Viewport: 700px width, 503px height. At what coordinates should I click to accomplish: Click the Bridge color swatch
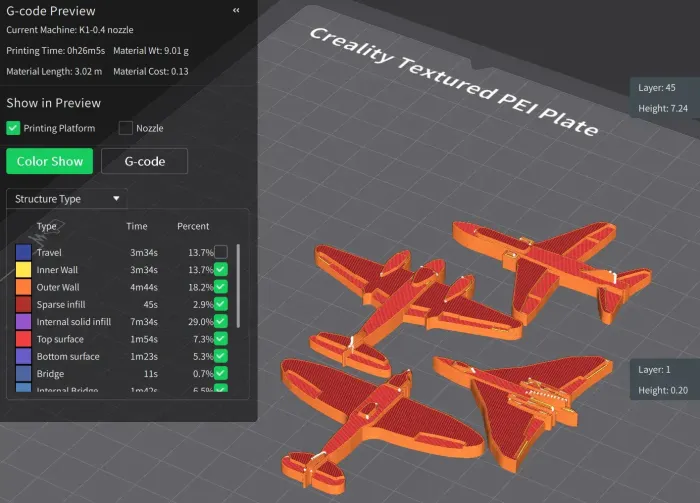(x=23, y=374)
